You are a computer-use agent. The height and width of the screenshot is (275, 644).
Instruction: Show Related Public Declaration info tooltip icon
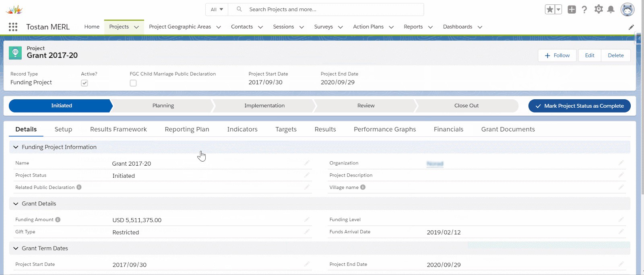coord(79,187)
